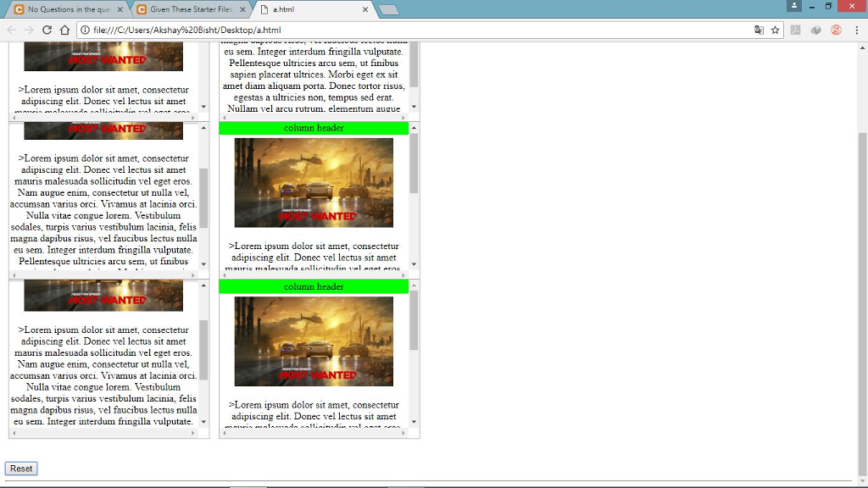Click vertical scrollbar thumb in middle-right panel
The image size is (868, 488).
[414, 164]
